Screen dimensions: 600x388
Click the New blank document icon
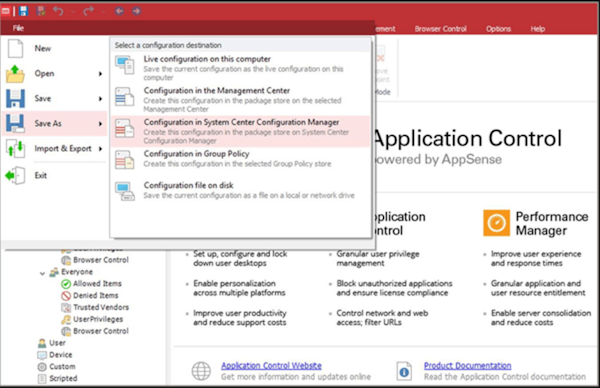(15, 49)
